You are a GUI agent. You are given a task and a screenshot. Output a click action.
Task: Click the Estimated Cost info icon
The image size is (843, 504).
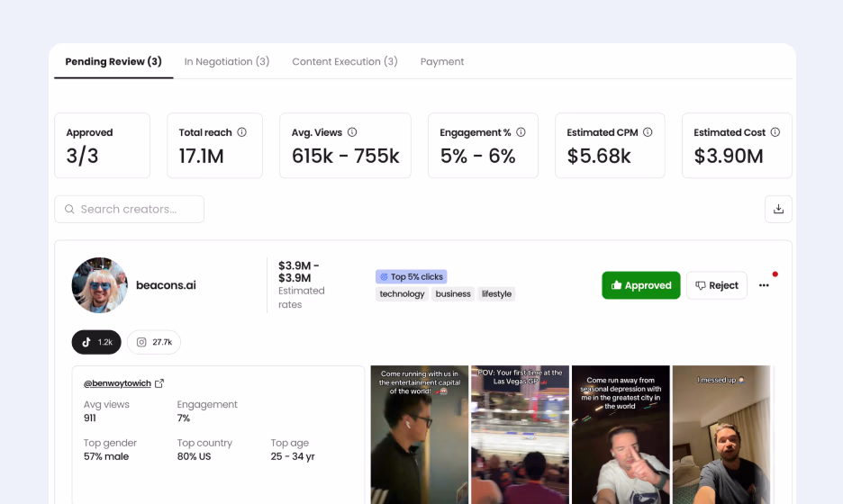(775, 132)
